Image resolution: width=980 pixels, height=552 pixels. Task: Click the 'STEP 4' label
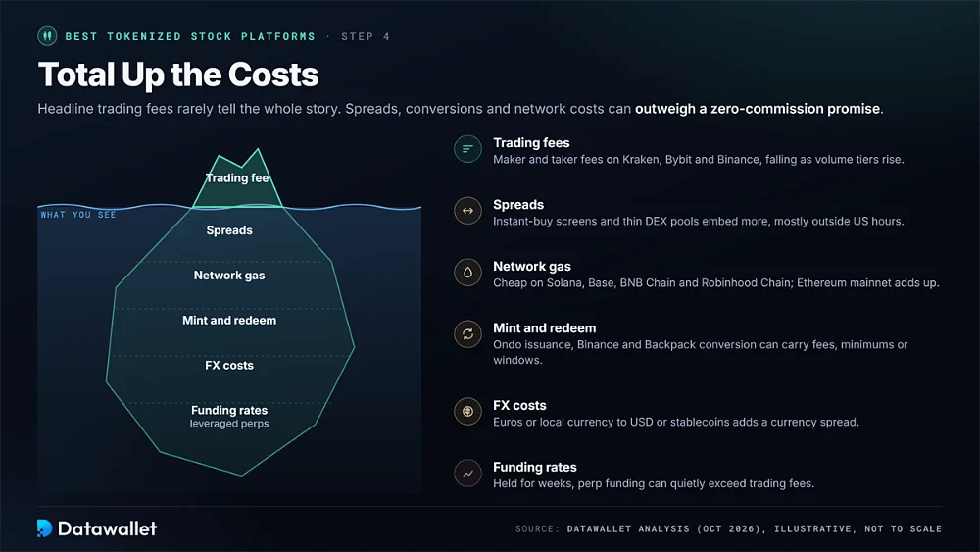pos(366,36)
